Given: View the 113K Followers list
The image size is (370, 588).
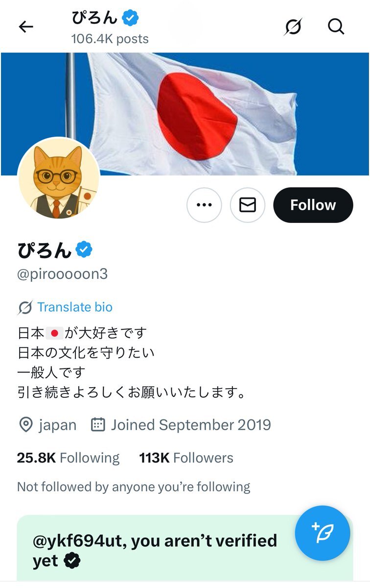Looking at the screenshot, I should (x=186, y=458).
